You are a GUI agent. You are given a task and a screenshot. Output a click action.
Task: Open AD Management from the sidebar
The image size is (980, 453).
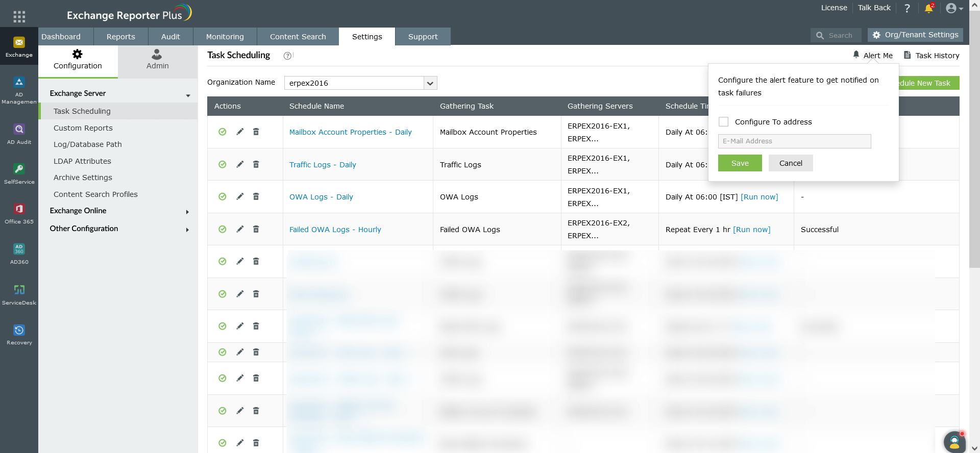coord(19,90)
